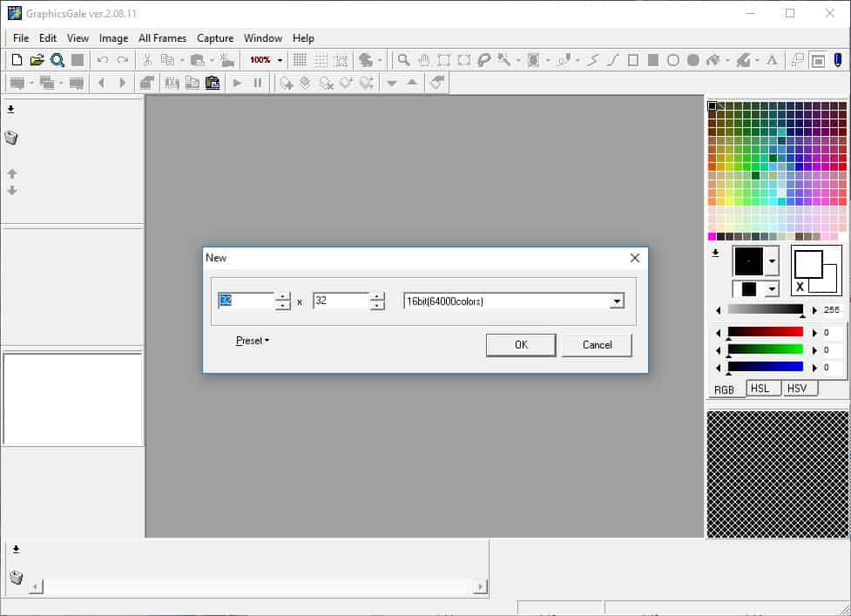Click the width input field
Screen dimensions: 851x616
coord(246,301)
